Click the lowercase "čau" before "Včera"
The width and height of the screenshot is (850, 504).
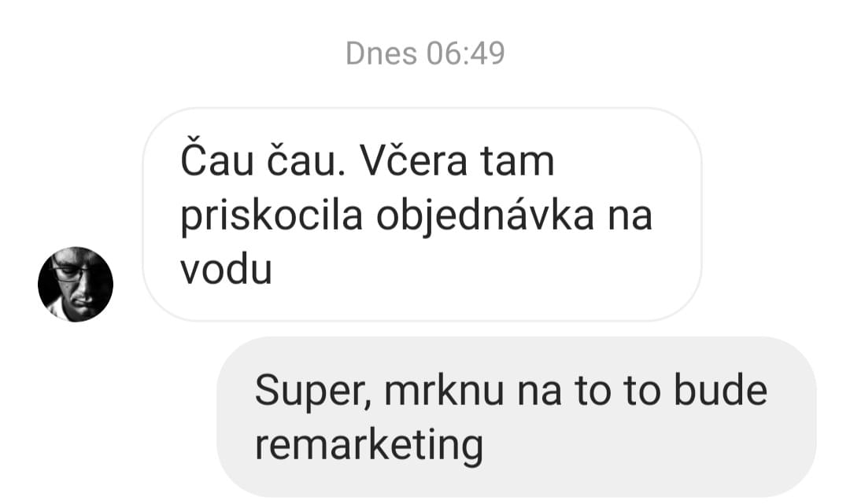point(305,160)
